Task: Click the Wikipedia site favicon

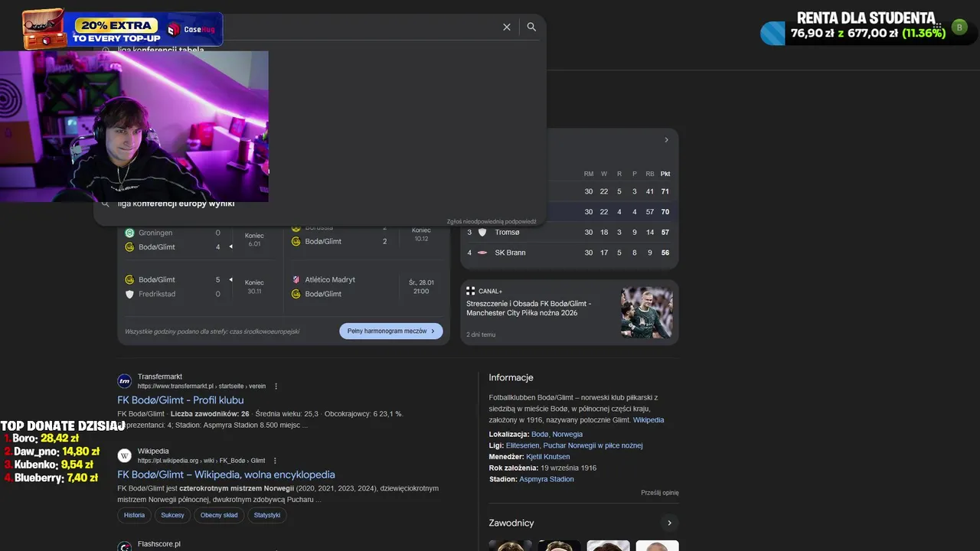Action: pos(125,455)
